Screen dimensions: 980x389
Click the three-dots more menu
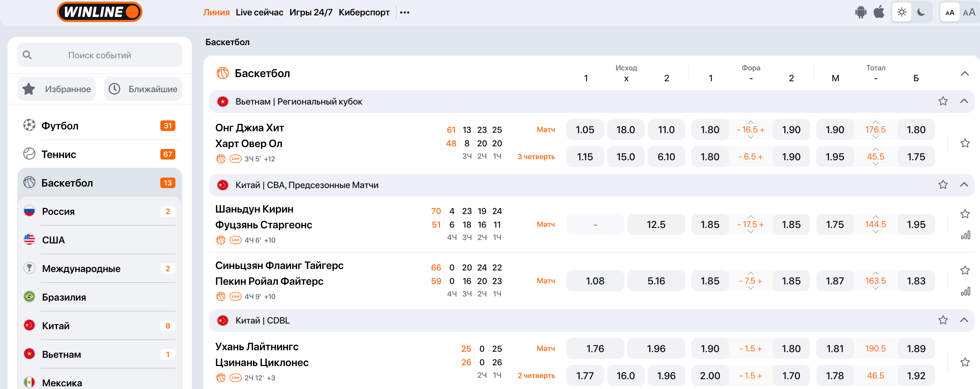point(405,12)
